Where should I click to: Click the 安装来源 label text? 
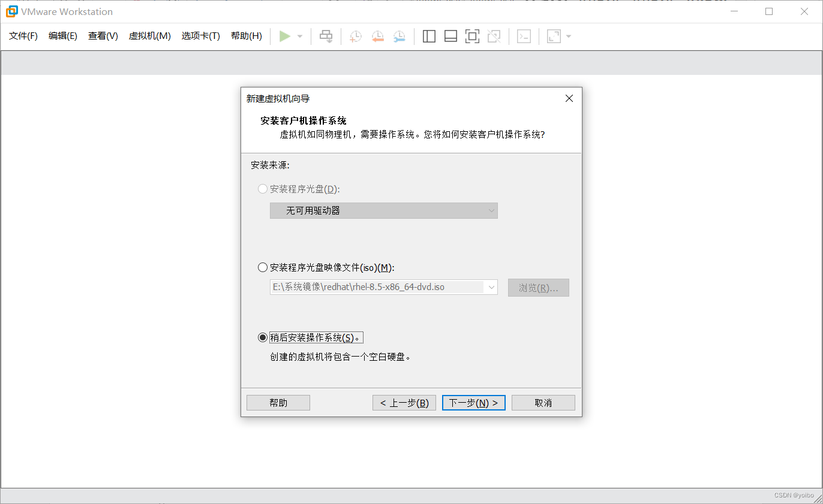click(x=270, y=165)
